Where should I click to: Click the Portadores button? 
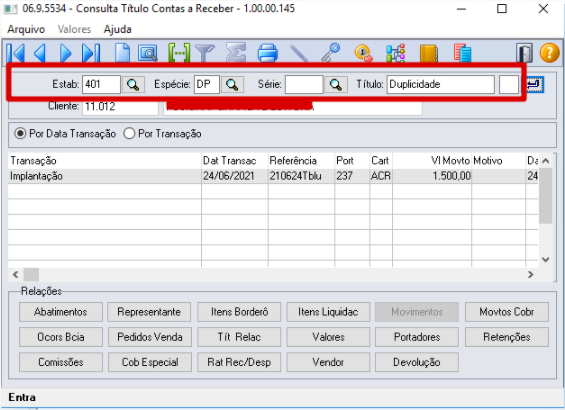(x=417, y=337)
